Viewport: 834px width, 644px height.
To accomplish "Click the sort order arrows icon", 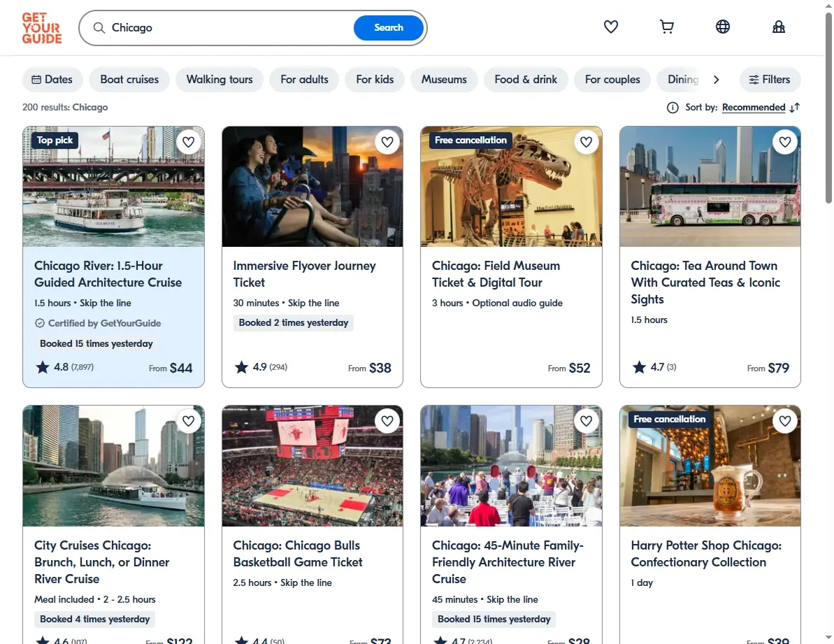I will pyautogui.click(x=795, y=108).
